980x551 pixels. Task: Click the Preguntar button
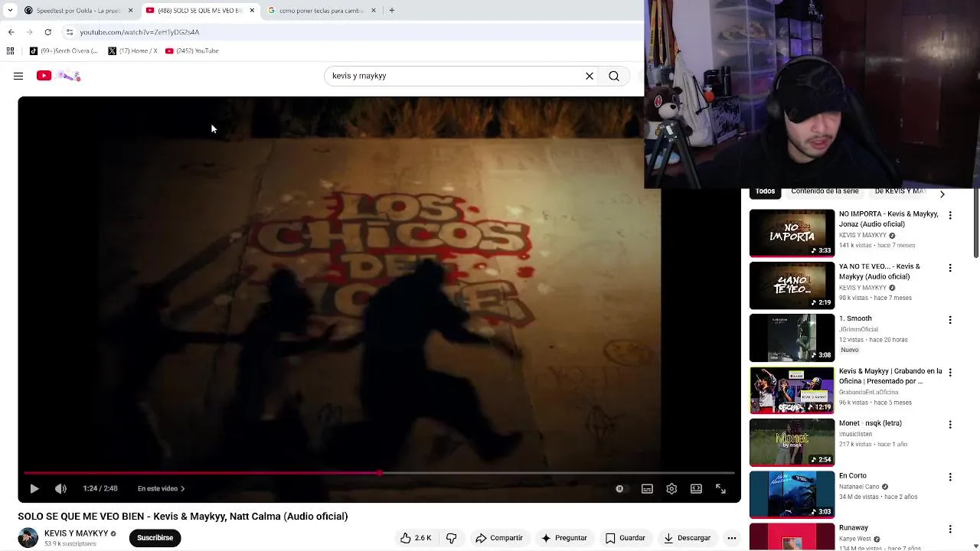coord(563,538)
